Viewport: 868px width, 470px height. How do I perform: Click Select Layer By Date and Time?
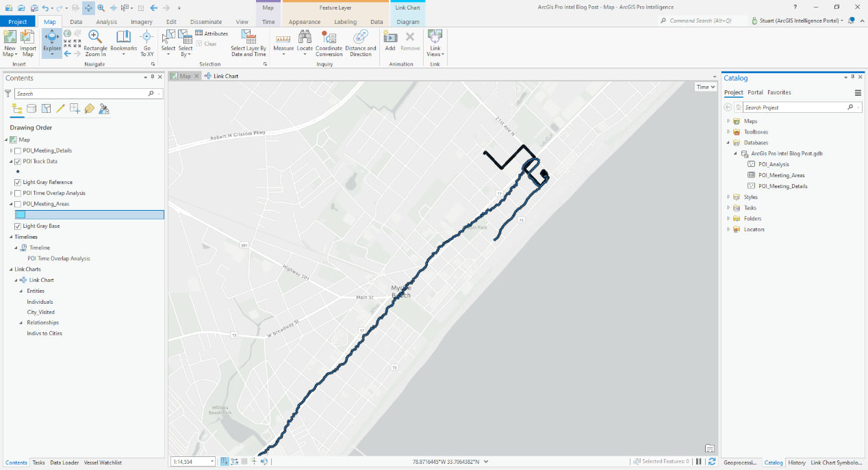pos(248,43)
